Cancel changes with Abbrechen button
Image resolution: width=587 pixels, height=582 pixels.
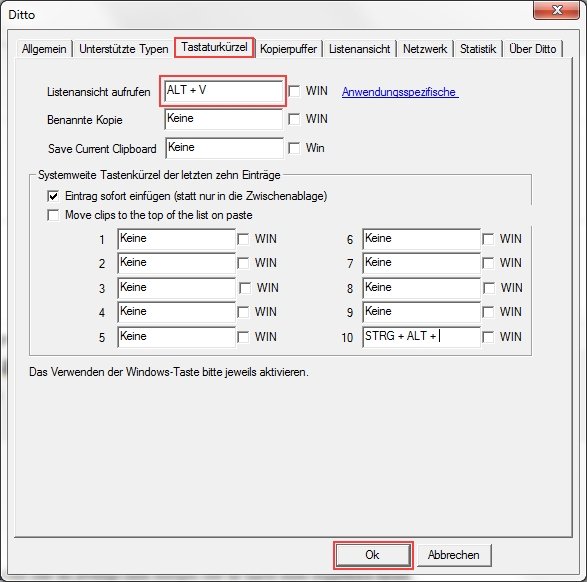[454, 555]
